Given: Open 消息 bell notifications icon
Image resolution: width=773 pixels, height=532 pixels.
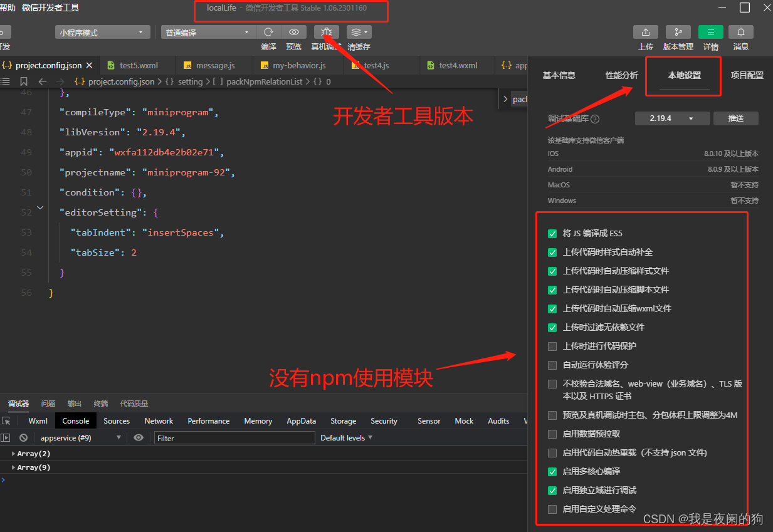Looking at the screenshot, I should (741, 33).
